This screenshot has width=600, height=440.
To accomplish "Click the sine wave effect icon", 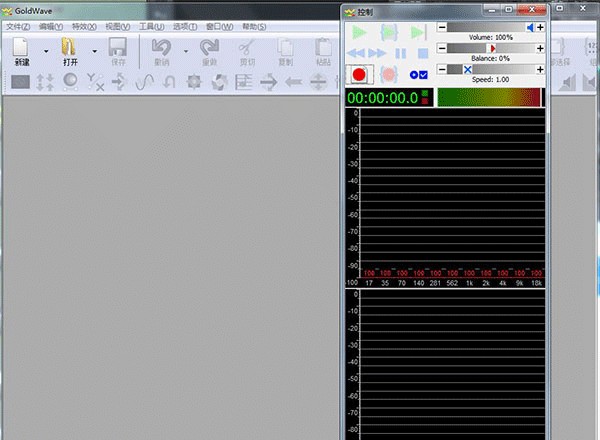I will [144, 82].
